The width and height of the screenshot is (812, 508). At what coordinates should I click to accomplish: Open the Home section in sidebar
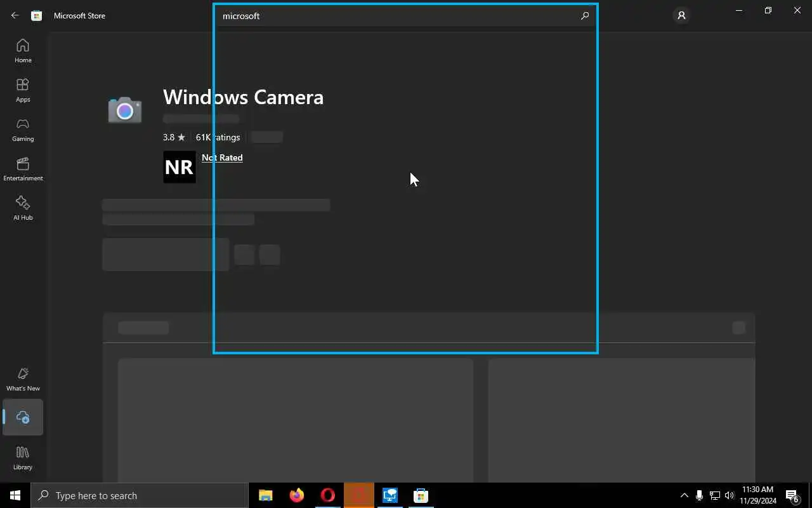tap(23, 51)
